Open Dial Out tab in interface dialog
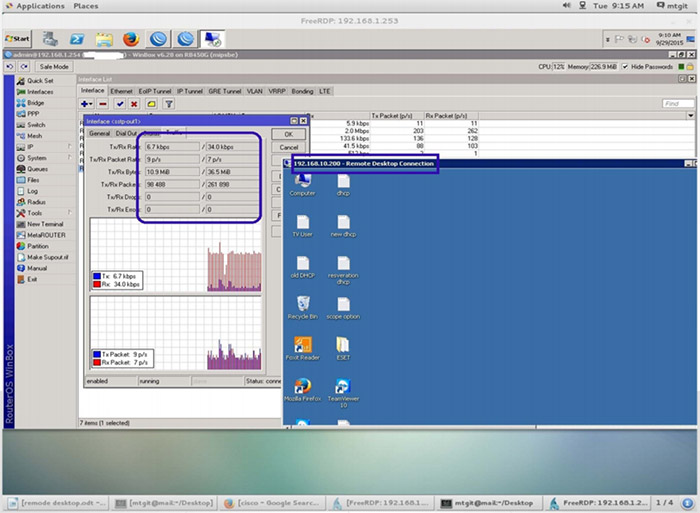 [126, 133]
